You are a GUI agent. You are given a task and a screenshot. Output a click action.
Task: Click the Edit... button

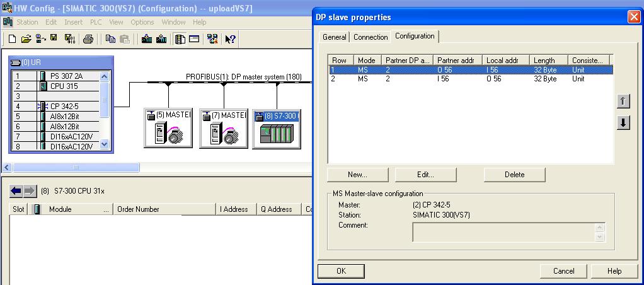pos(425,175)
